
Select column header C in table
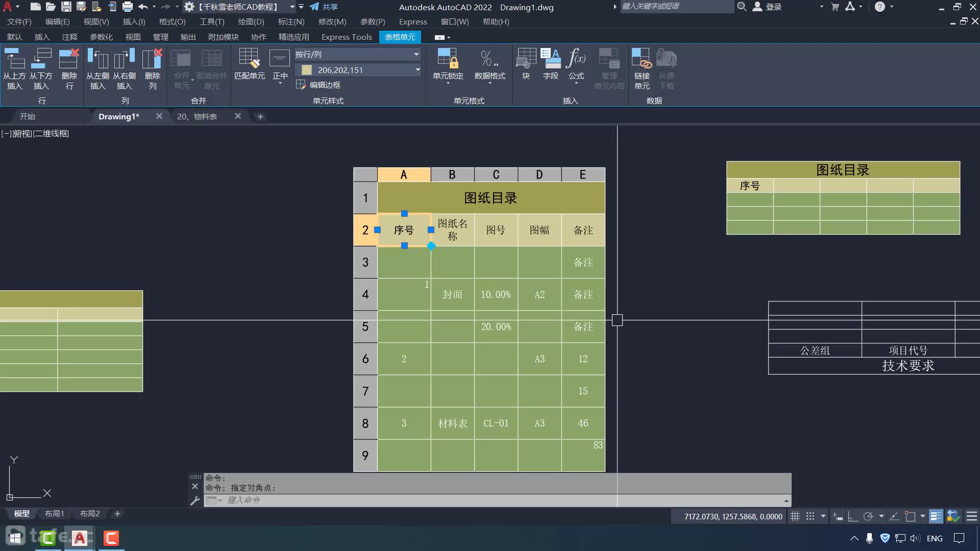[496, 174]
